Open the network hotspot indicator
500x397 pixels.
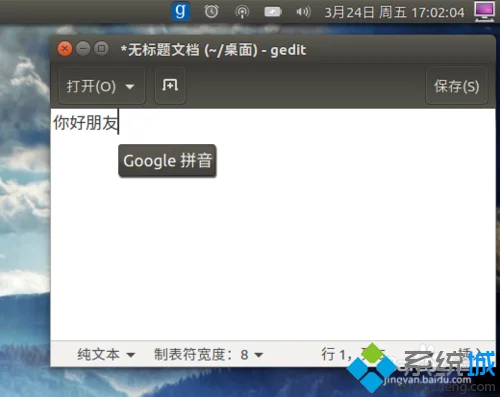click(x=242, y=12)
